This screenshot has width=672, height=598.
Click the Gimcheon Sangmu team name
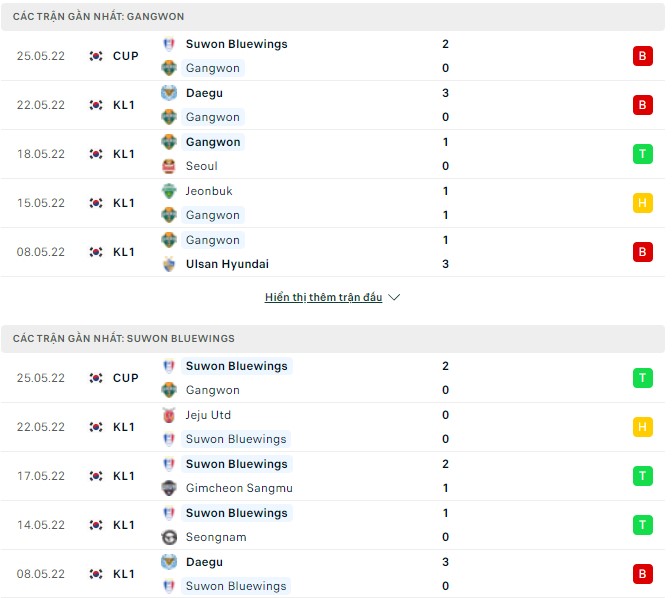237,488
